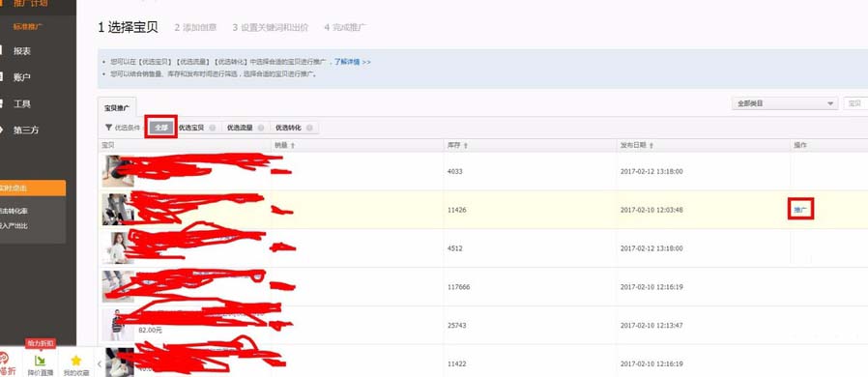Click the product thumbnail in the 11426 row

[x=117, y=209]
